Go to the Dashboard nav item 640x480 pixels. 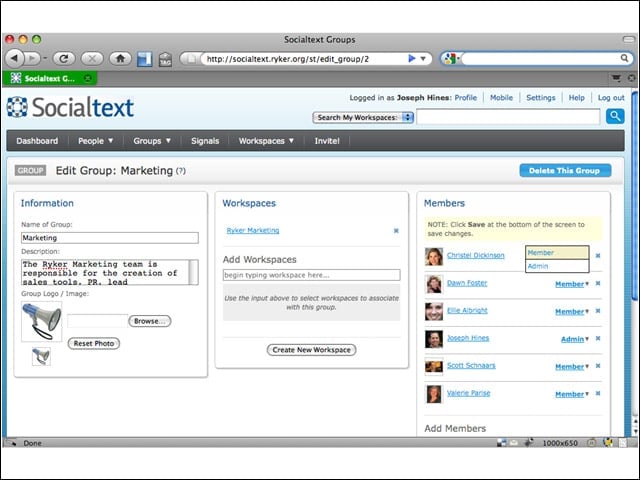[x=37, y=141]
